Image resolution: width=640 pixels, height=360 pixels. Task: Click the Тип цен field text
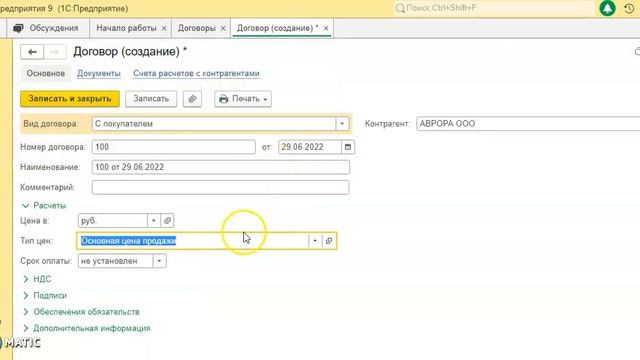click(128, 241)
